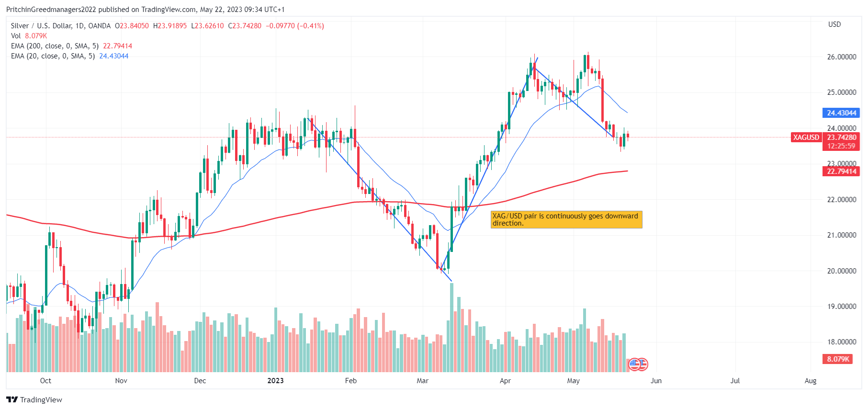Viewport: 868px width, 410px height.
Task: Click the 19.00000 price axis level
Action: click(x=842, y=307)
